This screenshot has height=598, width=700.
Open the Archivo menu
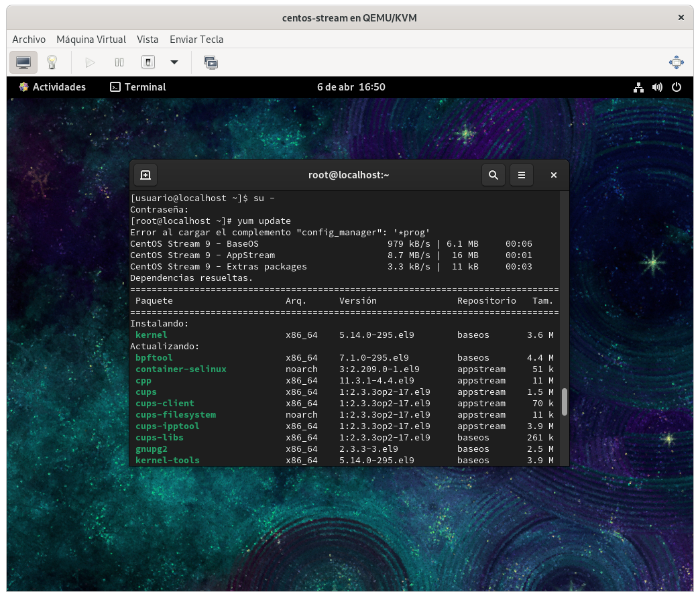[x=29, y=40]
